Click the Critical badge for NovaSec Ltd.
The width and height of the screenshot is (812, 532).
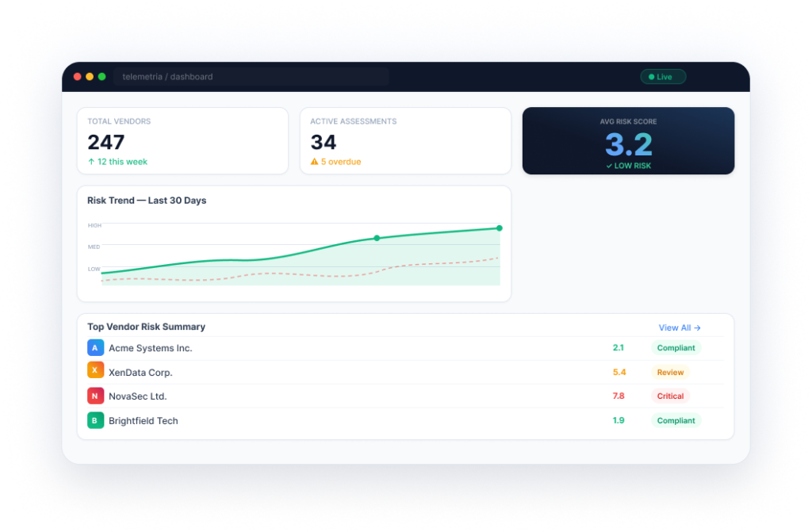[x=670, y=396]
